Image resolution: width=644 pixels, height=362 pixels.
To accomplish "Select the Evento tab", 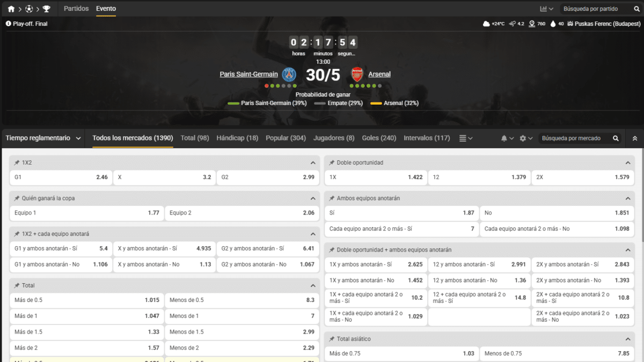I will pyautogui.click(x=106, y=9).
